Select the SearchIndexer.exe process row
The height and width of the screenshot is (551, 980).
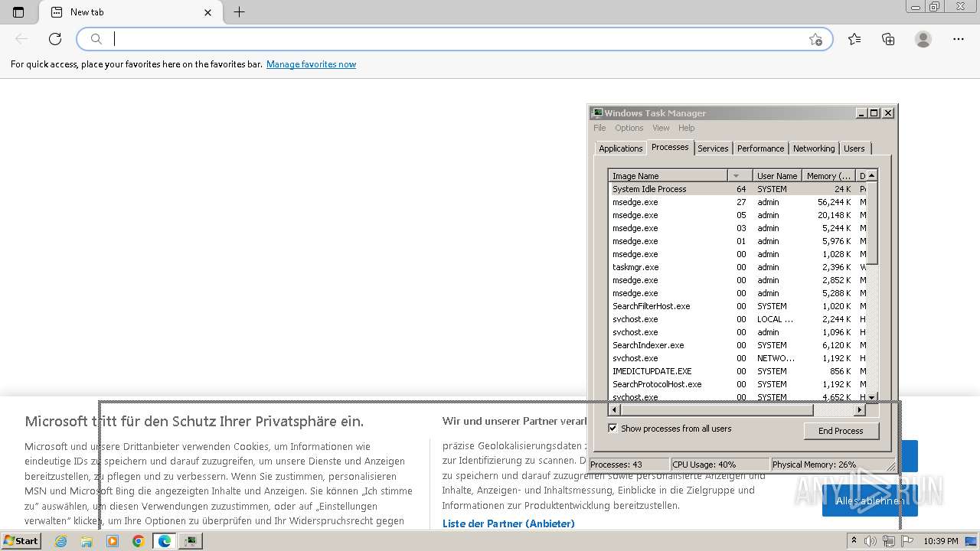(x=738, y=345)
